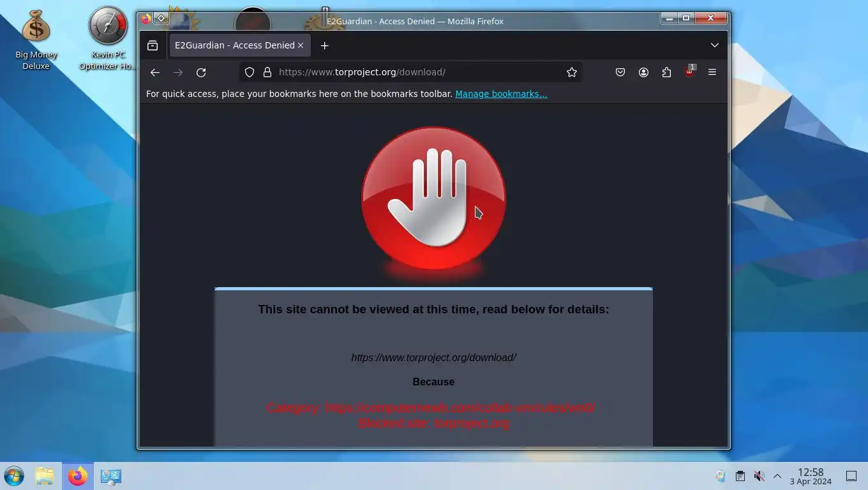The height and width of the screenshot is (490, 868).
Task: Bookmark this page with the star
Action: click(x=572, y=72)
